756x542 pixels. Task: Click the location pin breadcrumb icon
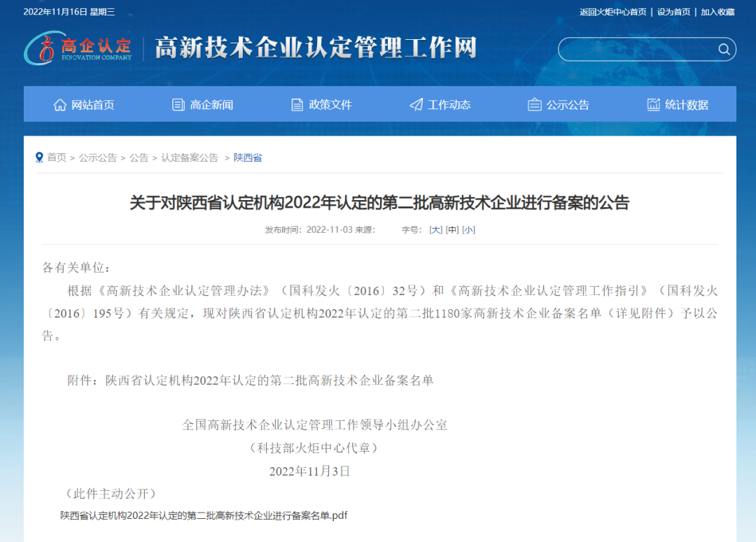coord(39,157)
